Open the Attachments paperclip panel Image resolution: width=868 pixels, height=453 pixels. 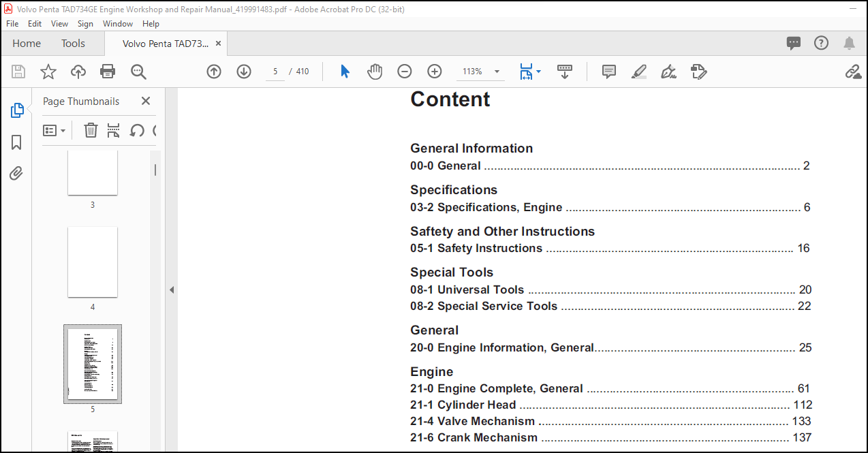click(x=17, y=173)
